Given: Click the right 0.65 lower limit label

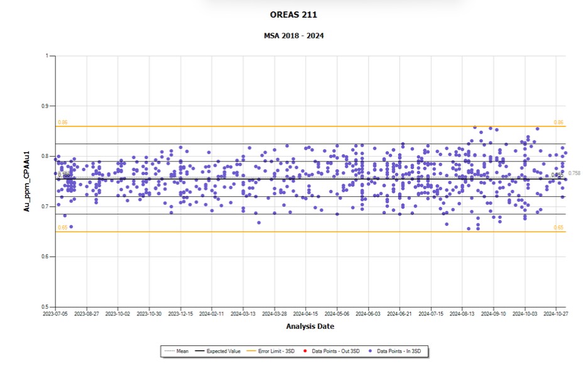Looking at the screenshot, I should pyautogui.click(x=558, y=228).
